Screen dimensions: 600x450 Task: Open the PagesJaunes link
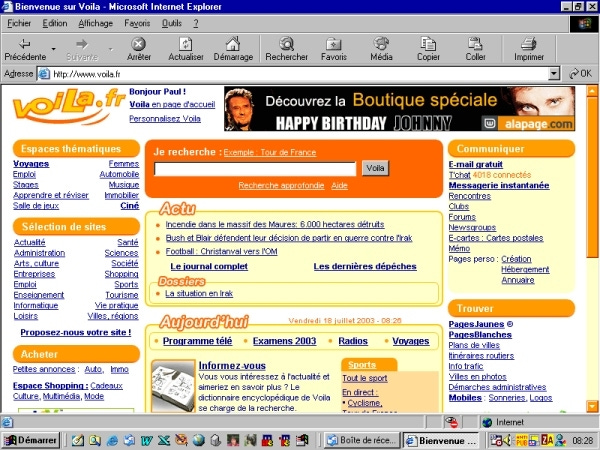[476, 324]
